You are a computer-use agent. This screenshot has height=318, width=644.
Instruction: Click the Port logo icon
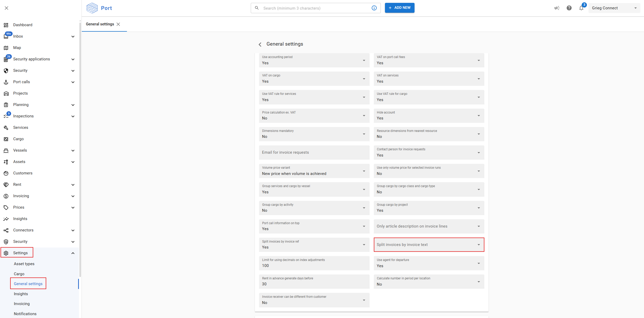coord(92,8)
